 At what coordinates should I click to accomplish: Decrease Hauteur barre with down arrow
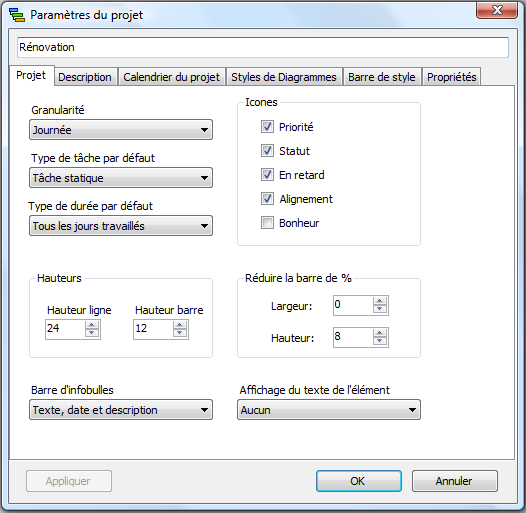tap(180, 333)
